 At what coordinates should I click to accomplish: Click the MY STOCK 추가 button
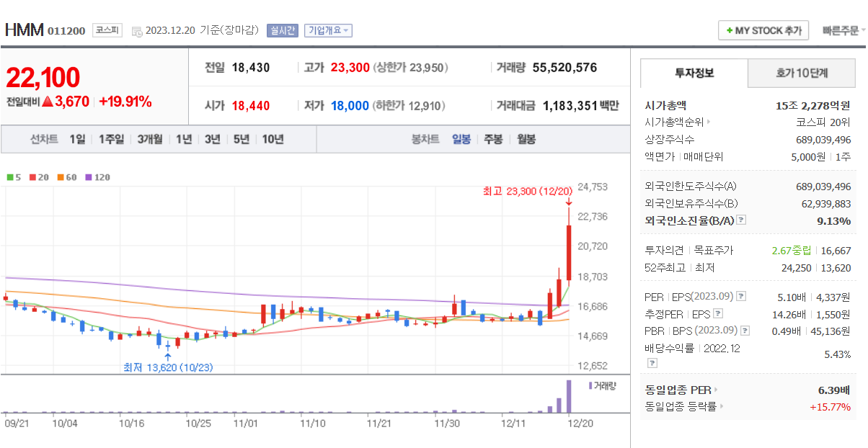click(763, 30)
